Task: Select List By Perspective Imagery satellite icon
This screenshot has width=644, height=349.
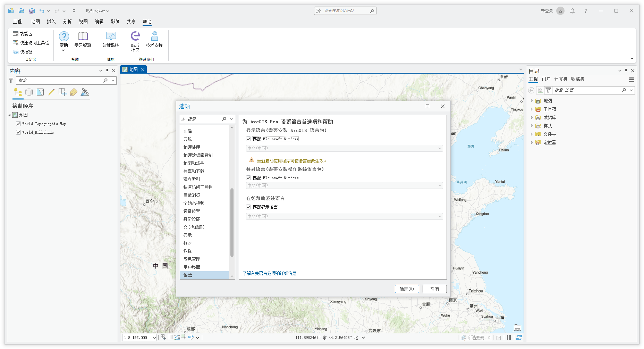Action: click(x=85, y=92)
